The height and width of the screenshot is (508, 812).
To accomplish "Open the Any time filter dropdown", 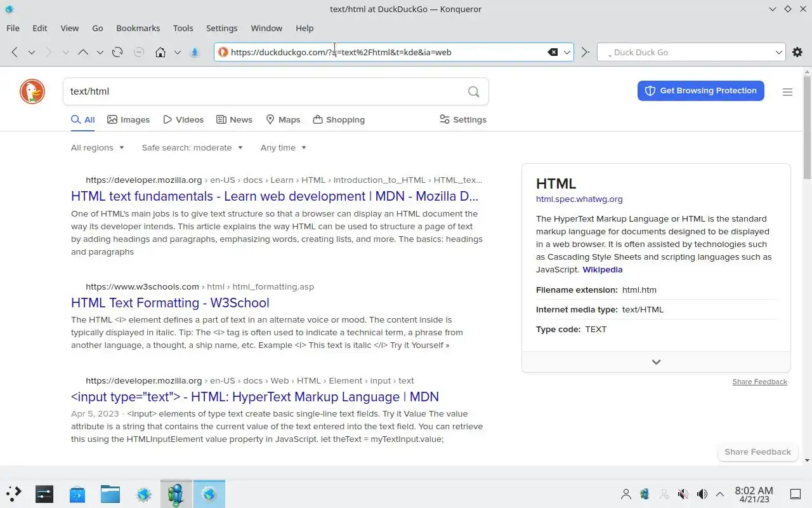I will tap(284, 147).
